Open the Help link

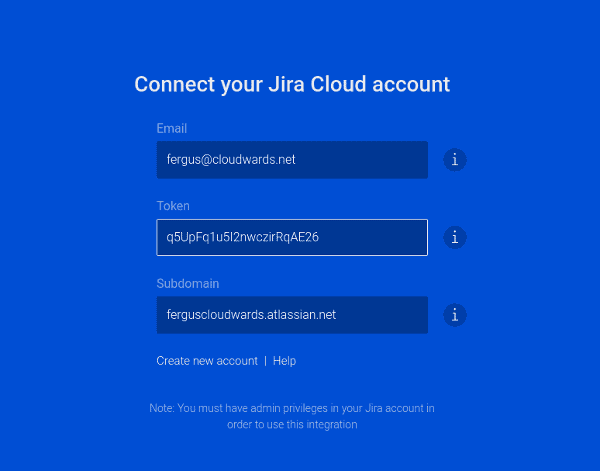click(284, 361)
